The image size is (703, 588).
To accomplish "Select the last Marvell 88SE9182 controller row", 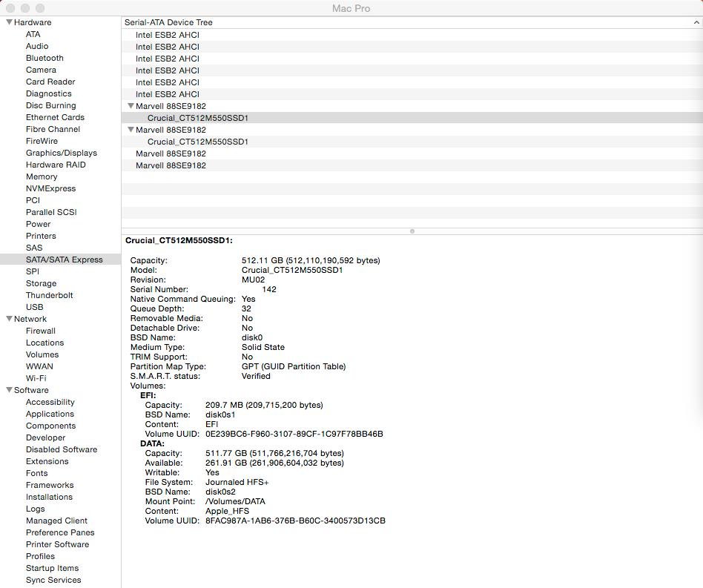I will (x=412, y=165).
